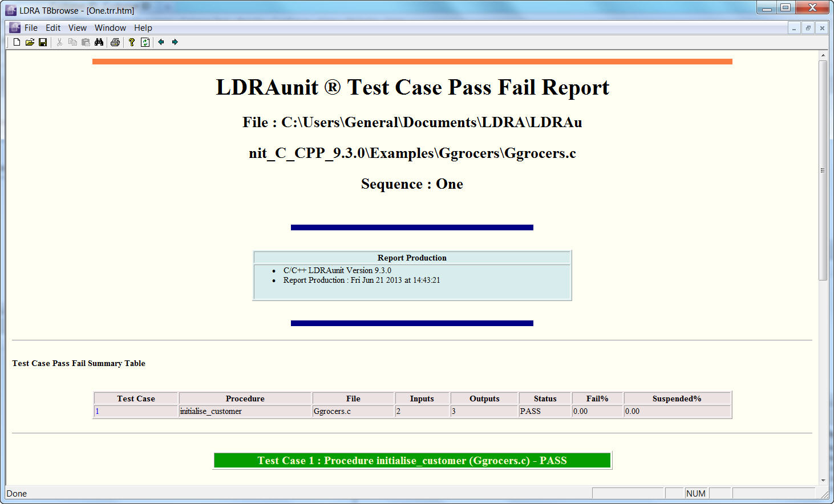Open a file using the folder icon
834x504 pixels.
[x=30, y=42]
